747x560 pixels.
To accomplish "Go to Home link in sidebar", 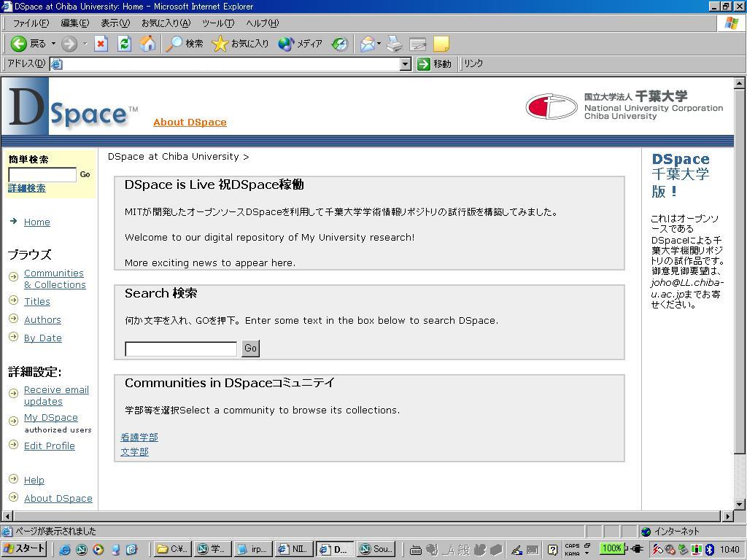I will tap(36, 222).
